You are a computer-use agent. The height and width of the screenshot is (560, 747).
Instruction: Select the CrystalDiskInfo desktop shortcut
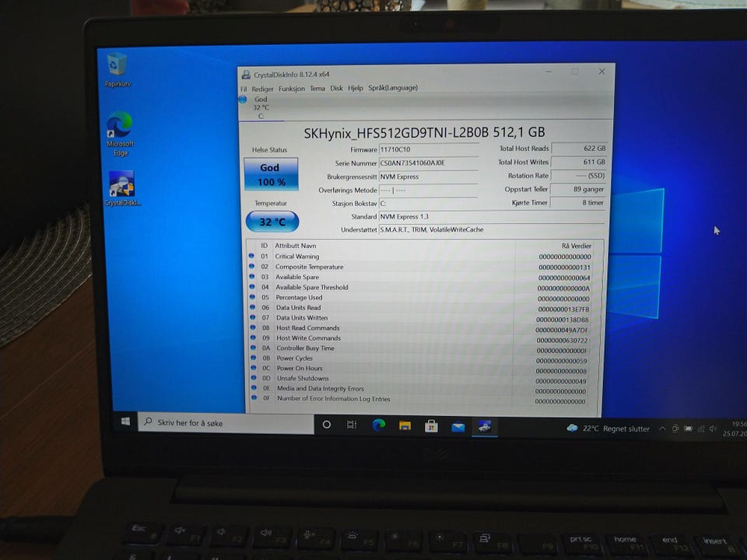coord(122,188)
